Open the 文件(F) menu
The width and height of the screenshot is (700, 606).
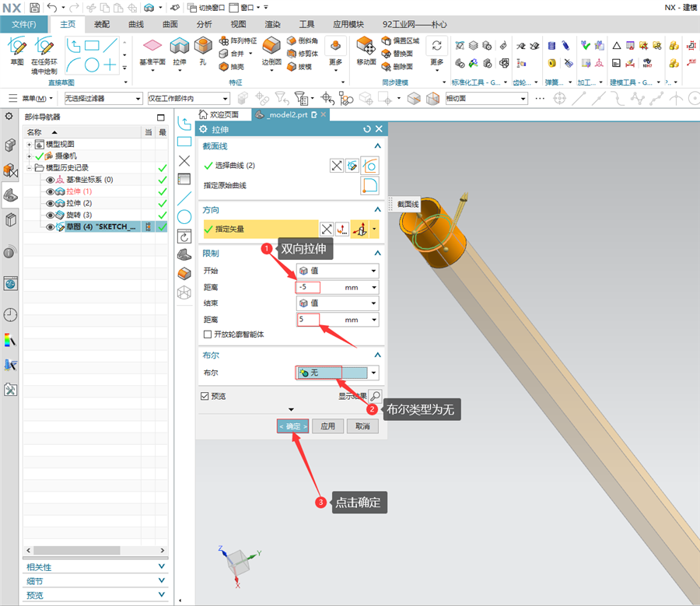pos(24,24)
